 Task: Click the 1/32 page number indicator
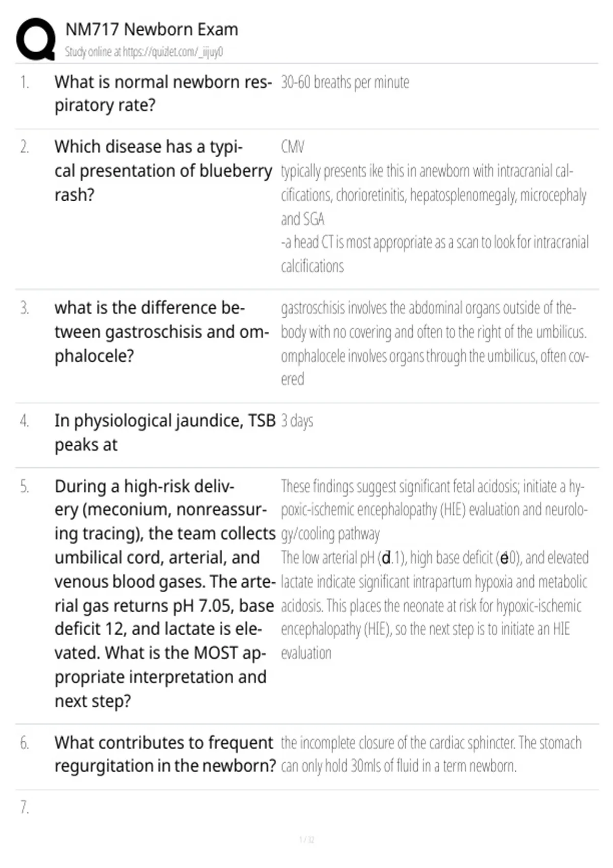tap(306, 839)
